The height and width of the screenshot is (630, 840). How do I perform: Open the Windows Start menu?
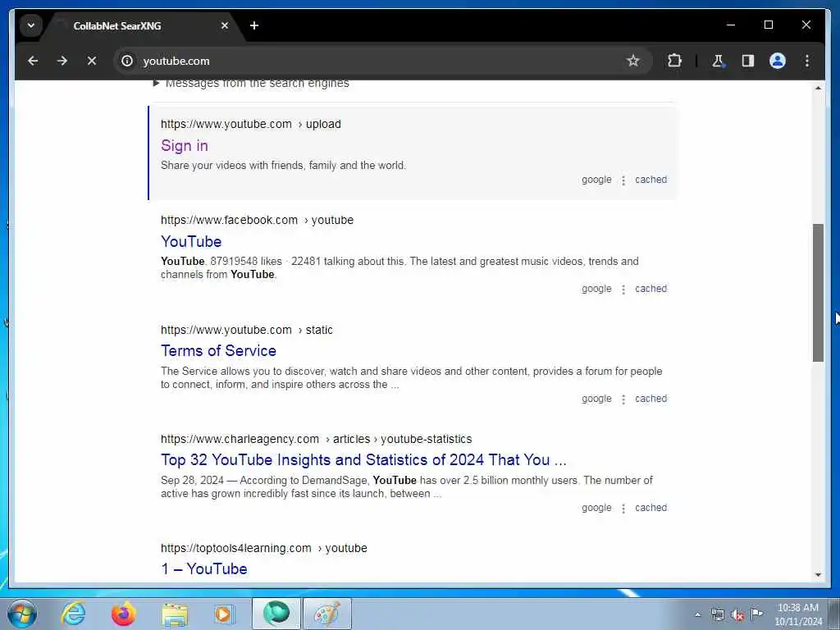pos(22,614)
